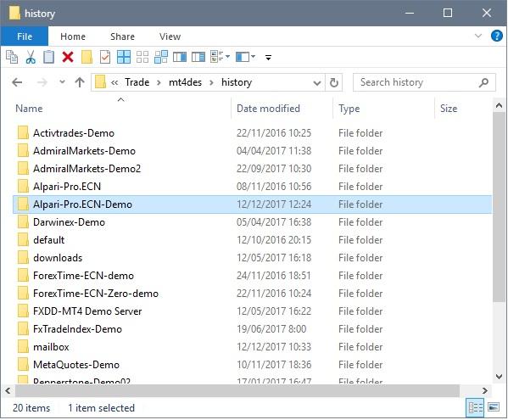Click the mailbox folder icon
Image resolution: width=508 pixels, height=420 pixels.
point(23,347)
